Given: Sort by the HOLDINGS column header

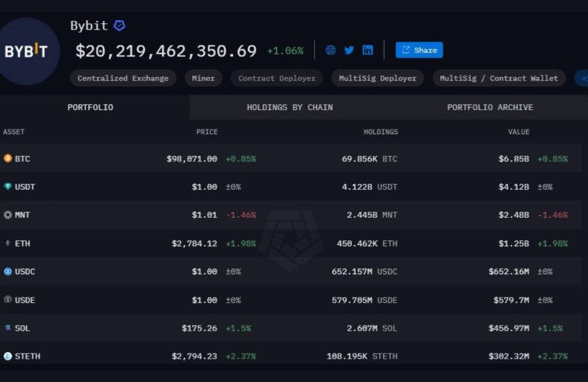Looking at the screenshot, I should point(381,132).
